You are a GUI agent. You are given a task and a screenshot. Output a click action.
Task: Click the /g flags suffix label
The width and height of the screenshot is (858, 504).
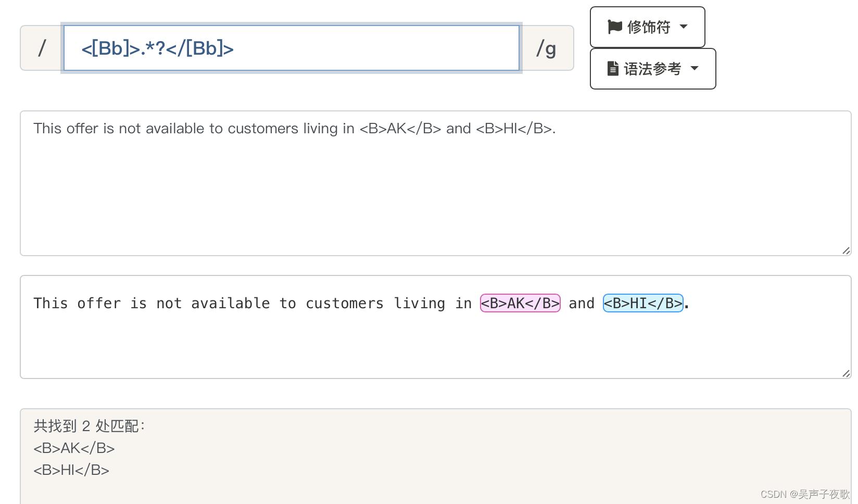(x=547, y=48)
